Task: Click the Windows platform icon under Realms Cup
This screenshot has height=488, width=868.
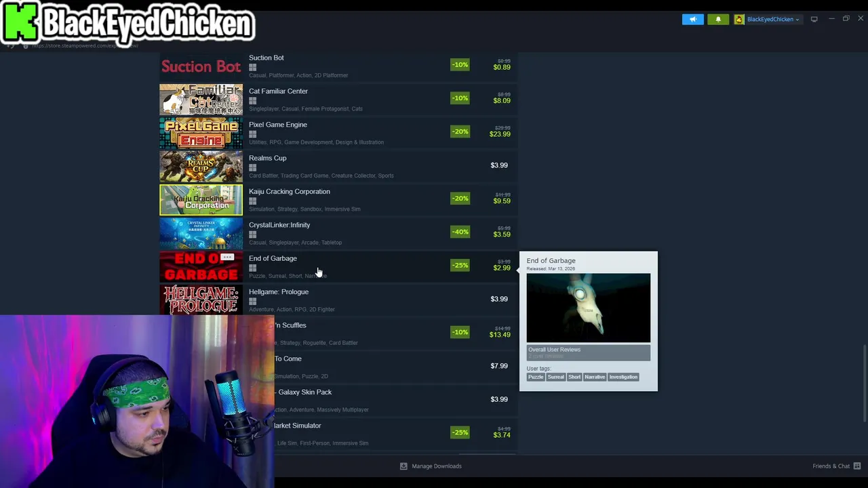Action: tap(252, 167)
